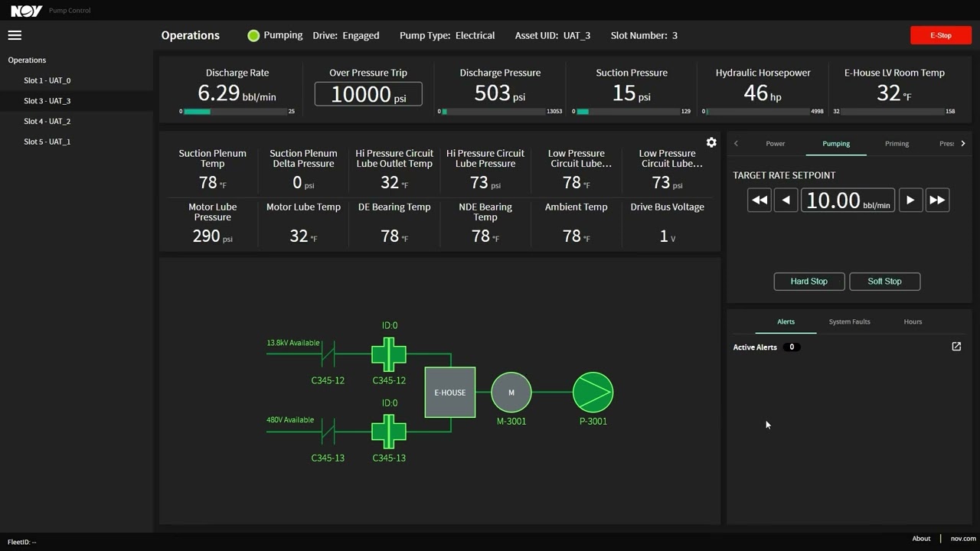Edit the Over Pressure Trip value
980x551 pixels.
tap(368, 94)
